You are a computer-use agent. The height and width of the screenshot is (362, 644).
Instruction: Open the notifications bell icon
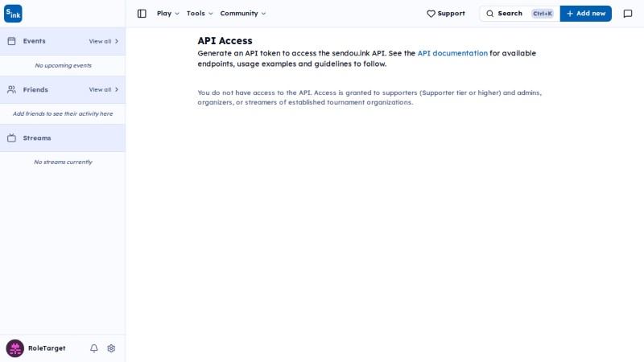coord(94,348)
